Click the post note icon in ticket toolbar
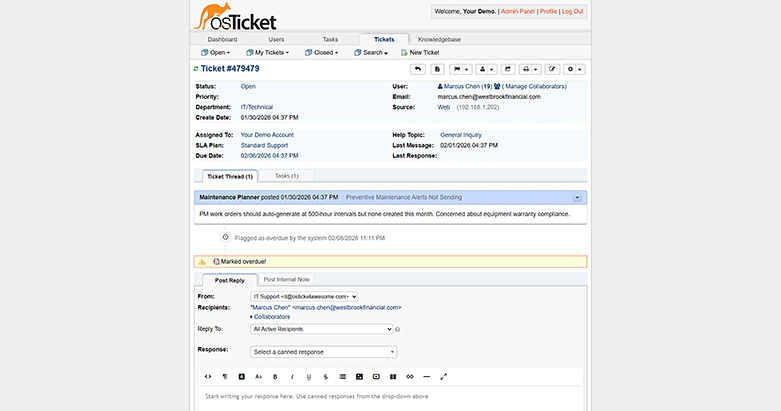The width and height of the screenshot is (781, 411). [437, 69]
